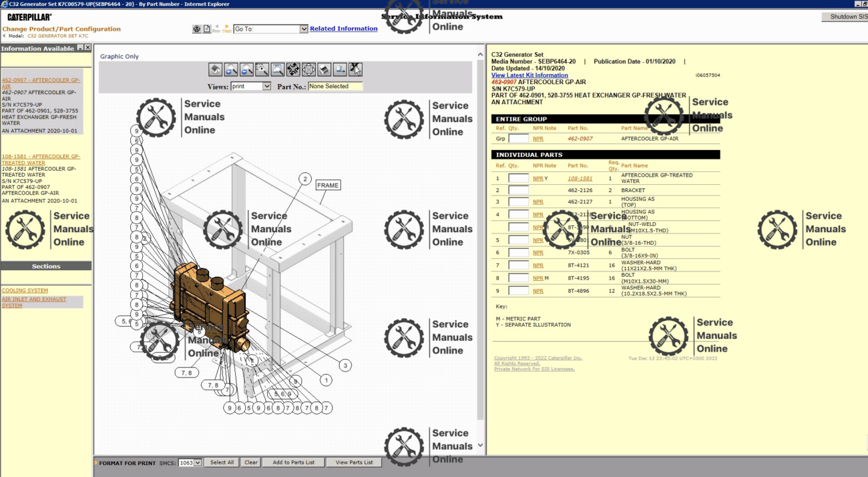This screenshot has width=868, height=477.
Task: Click the Caterpillar logo
Action: (x=29, y=17)
